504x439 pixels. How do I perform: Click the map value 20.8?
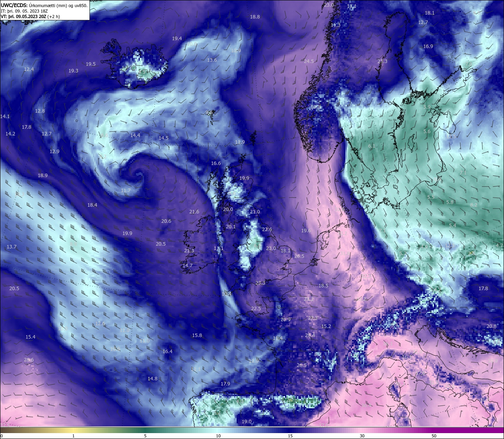[x=491, y=326]
